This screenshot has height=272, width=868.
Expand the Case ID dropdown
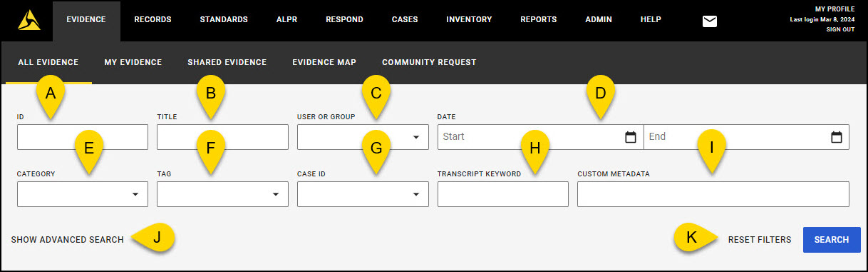coord(416,194)
